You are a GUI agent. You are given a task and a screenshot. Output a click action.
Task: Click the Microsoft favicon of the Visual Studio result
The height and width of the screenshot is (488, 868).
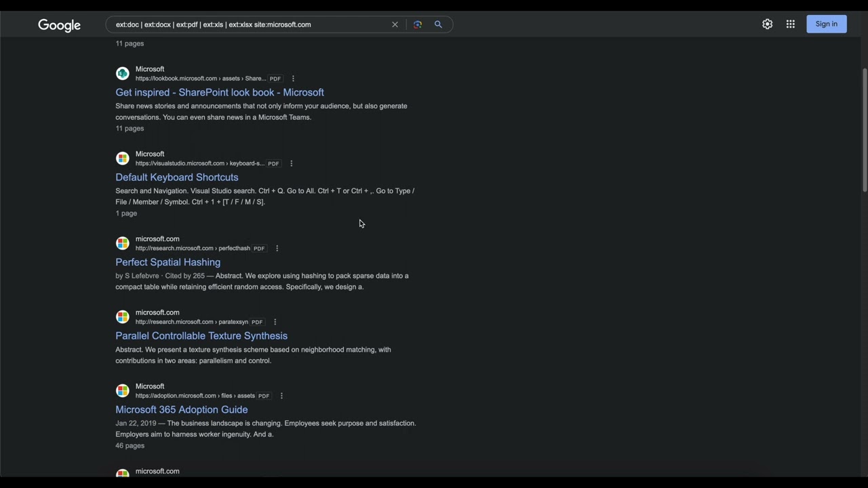pyautogui.click(x=122, y=158)
